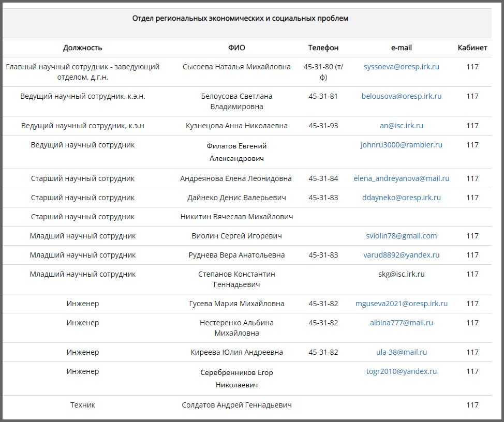
Task: Click phone number '45-31-81'
Action: [x=323, y=96]
